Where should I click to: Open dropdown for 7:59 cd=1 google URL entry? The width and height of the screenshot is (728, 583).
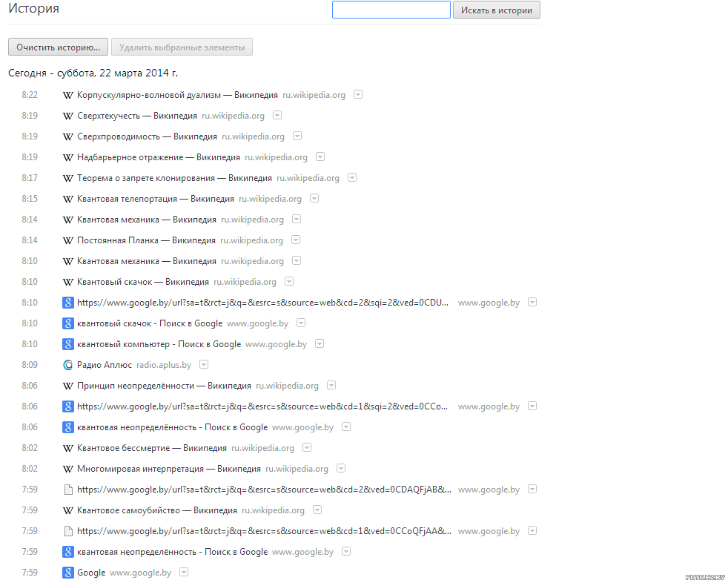pyautogui.click(x=532, y=530)
